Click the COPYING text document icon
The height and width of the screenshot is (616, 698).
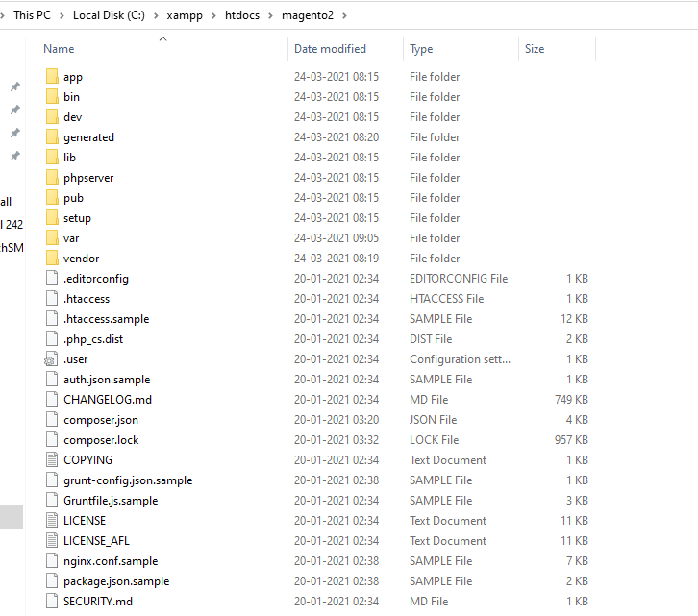(52, 459)
